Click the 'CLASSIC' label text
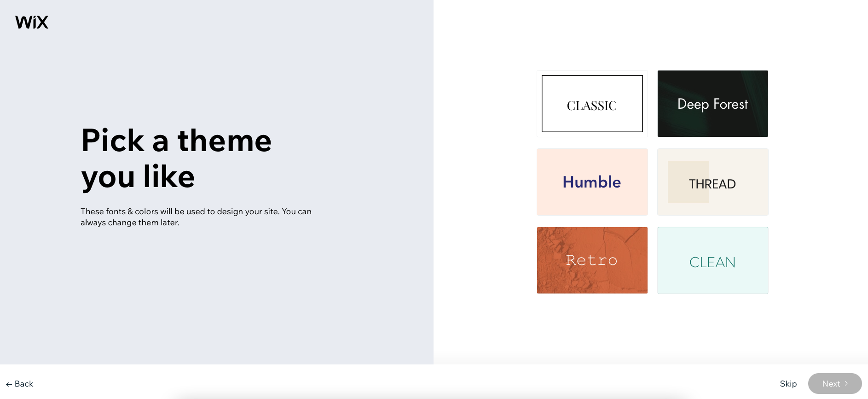The image size is (868, 399). (x=592, y=106)
